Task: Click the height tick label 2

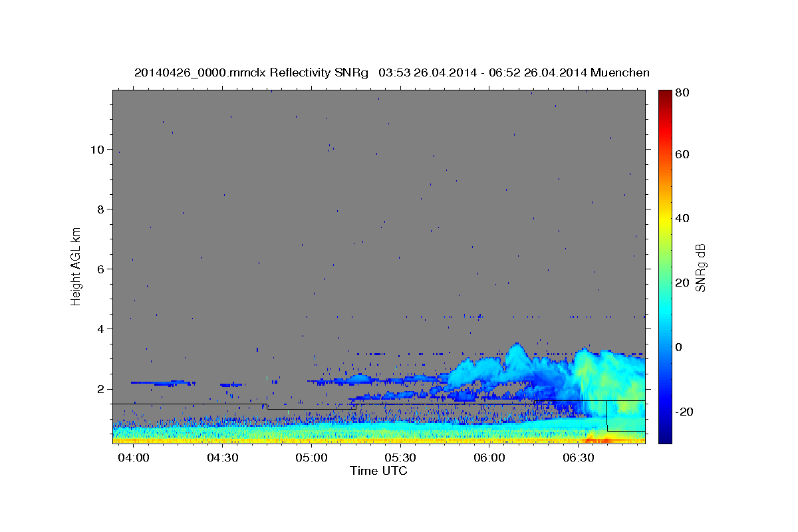Action: pos(100,389)
